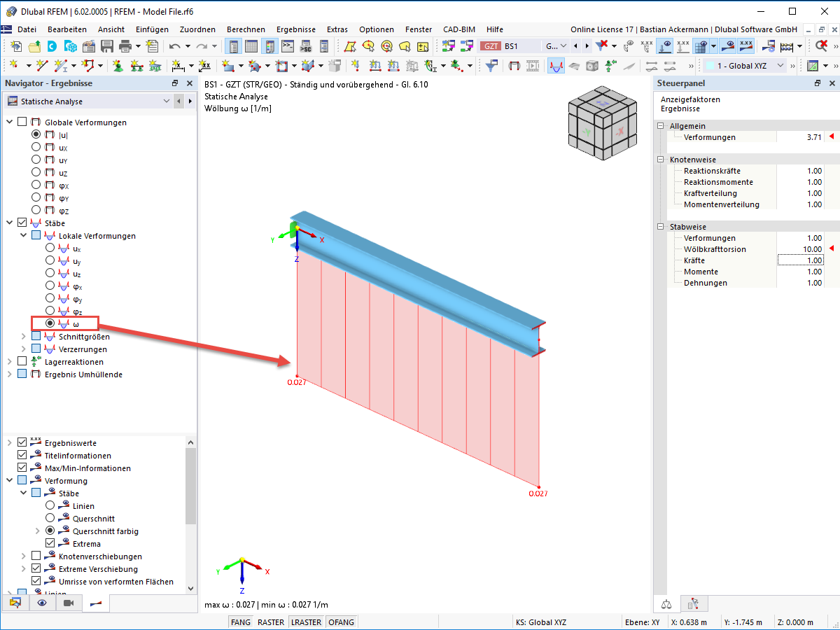Select the |u| radio button
Viewport: 840px width, 630px height.
pyautogui.click(x=36, y=135)
